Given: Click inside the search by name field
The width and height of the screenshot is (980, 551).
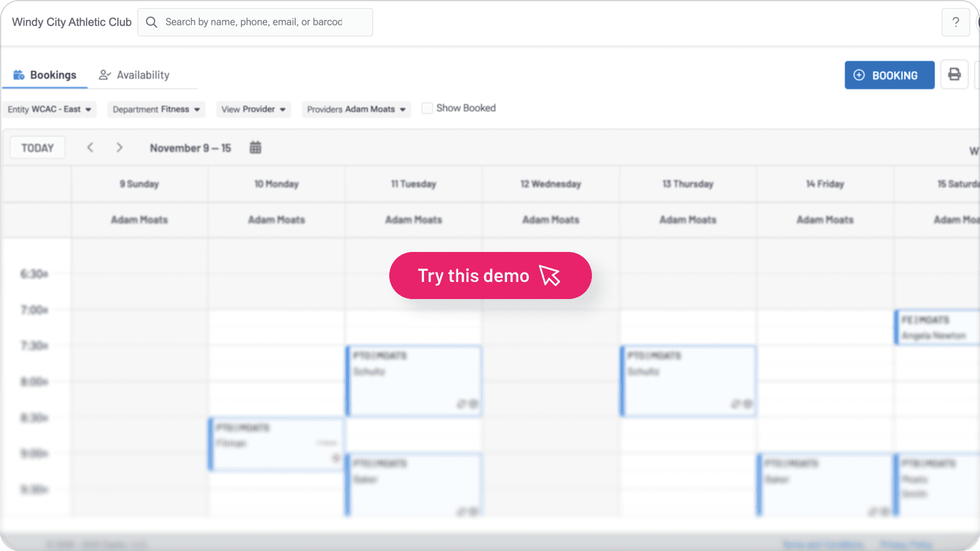Looking at the screenshot, I should click(x=255, y=22).
